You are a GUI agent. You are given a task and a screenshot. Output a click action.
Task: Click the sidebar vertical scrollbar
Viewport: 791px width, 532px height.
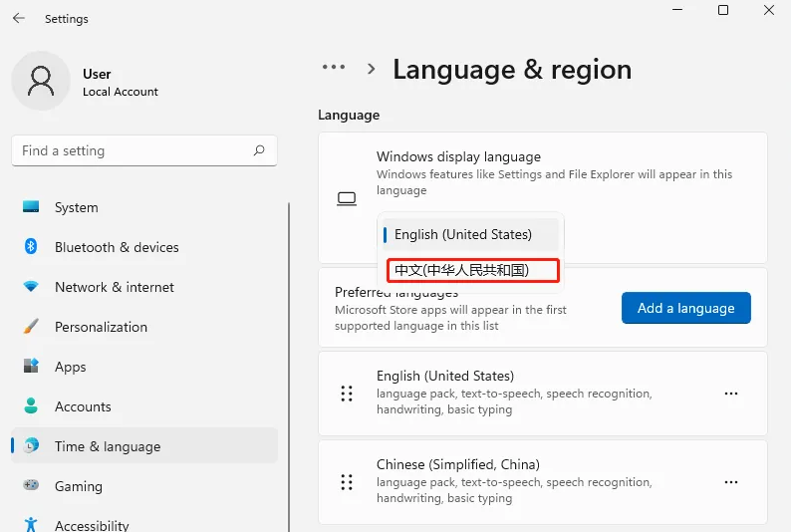point(289,367)
